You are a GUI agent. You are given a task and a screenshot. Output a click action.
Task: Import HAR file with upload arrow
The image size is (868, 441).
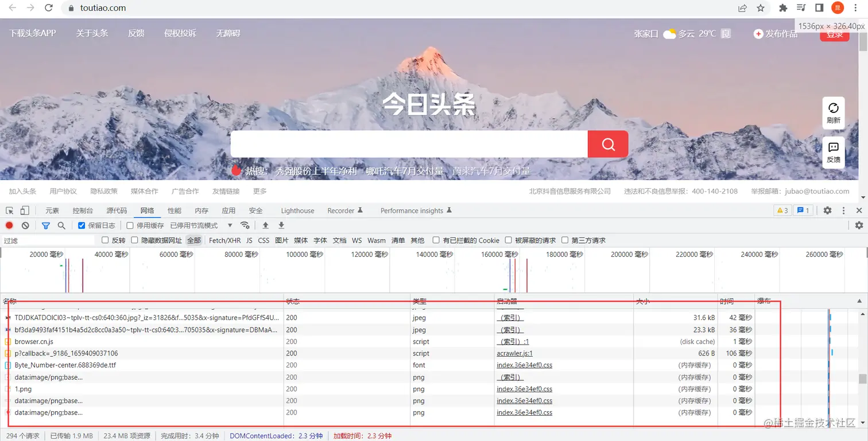(265, 225)
